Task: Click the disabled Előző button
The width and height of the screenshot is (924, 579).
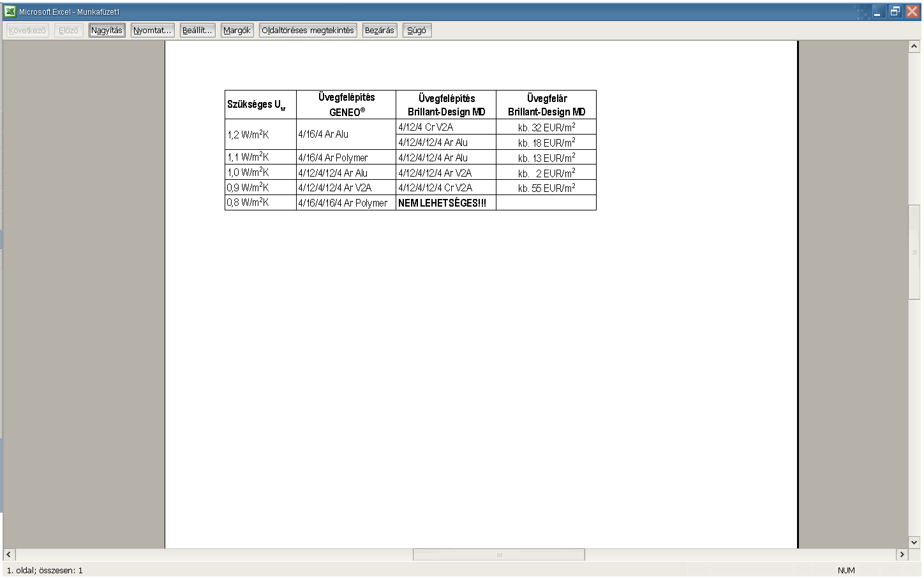Action: [x=68, y=30]
